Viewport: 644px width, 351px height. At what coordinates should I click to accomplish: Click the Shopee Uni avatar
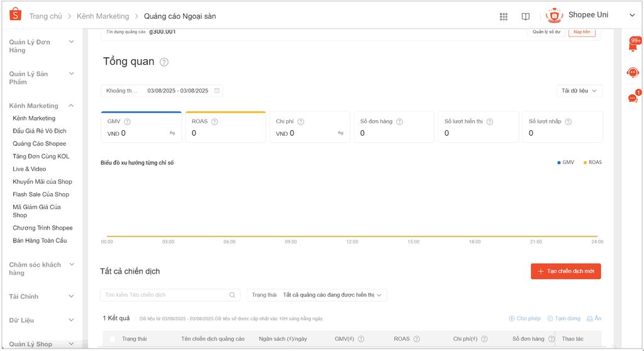[x=554, y=16]
